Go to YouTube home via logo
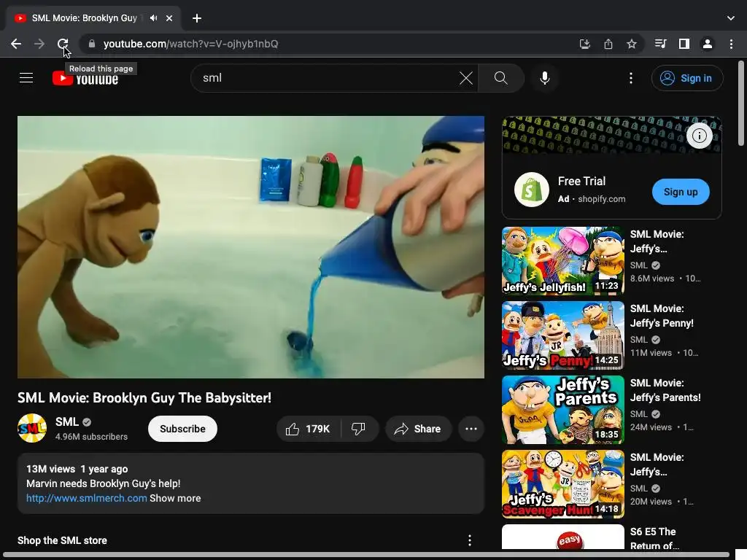 85,78
